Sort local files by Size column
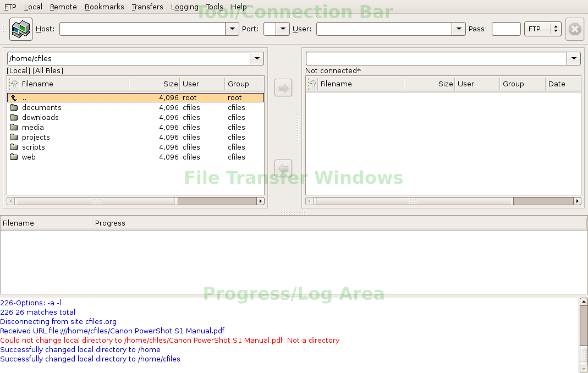Screen dimensions: 588x373 click(x=154, y=84)
